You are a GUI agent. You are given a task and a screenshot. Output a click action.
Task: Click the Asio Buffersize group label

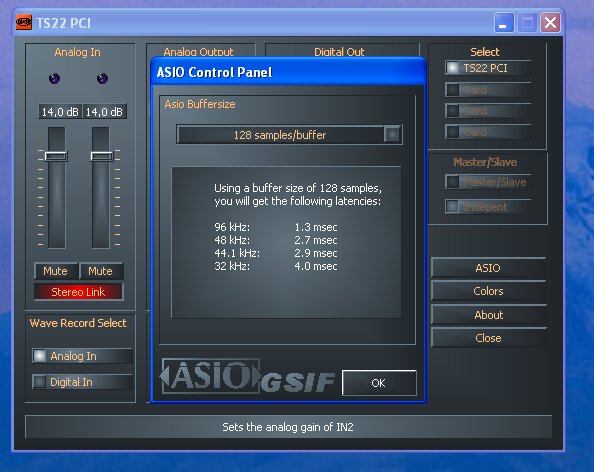coord(200,104)
